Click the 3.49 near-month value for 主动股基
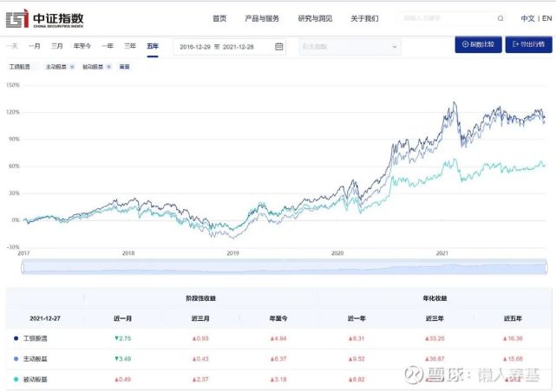Screen dimensions: 556x392 pos(122,359)
